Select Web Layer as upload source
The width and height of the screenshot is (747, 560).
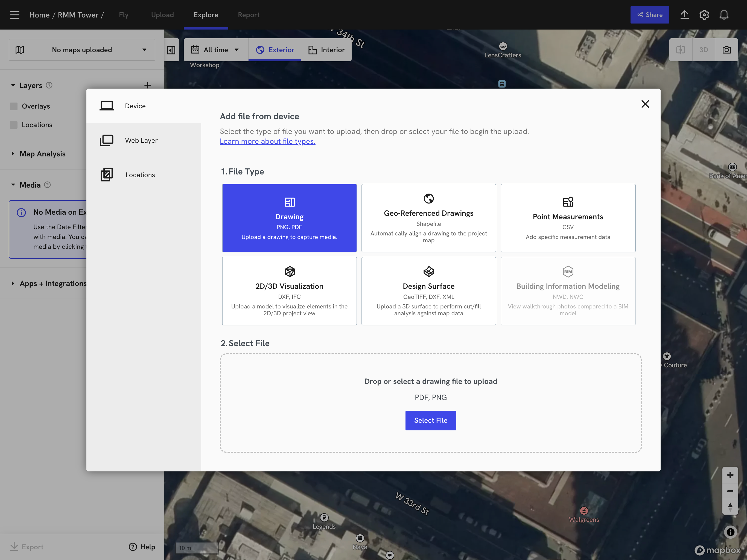coord(141,140)
